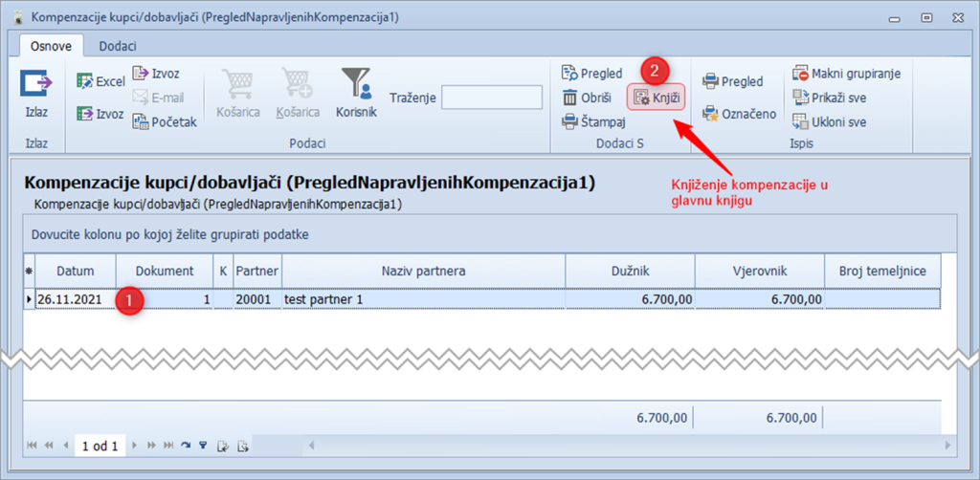980x480 pixels.
Task: Click the filter icon in the grid navigator
Action: (x=202, y=446)
